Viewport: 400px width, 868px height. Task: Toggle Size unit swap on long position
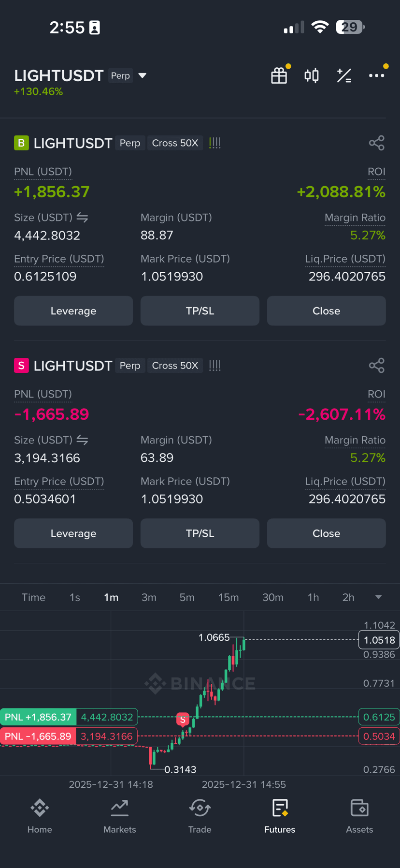83,218
